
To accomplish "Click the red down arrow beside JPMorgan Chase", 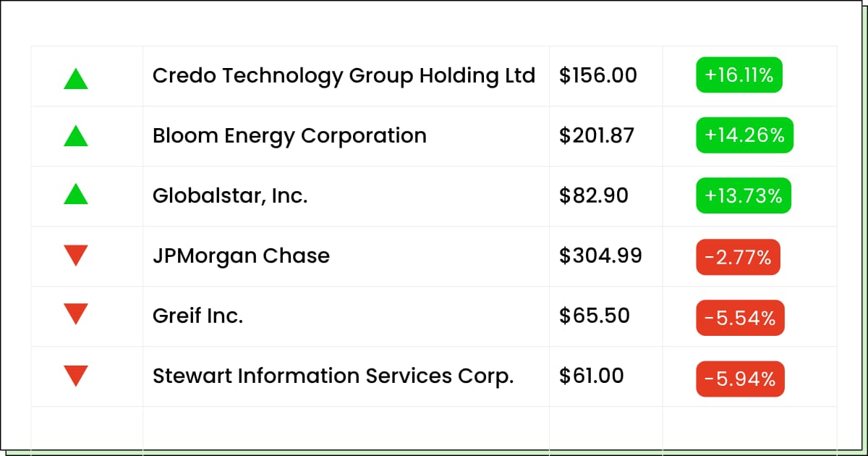I will (x=76, y=255).
